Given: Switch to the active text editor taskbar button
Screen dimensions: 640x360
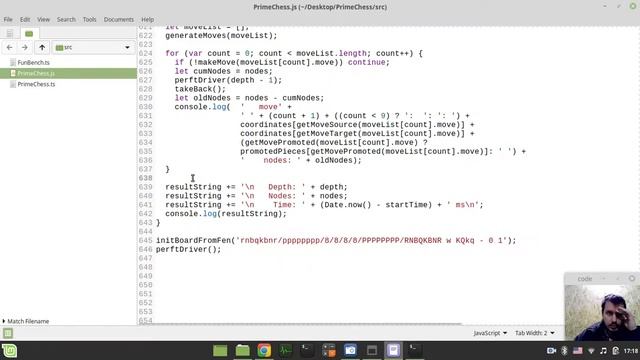Looking at the screenshot, I should click(x=393, y=351).
